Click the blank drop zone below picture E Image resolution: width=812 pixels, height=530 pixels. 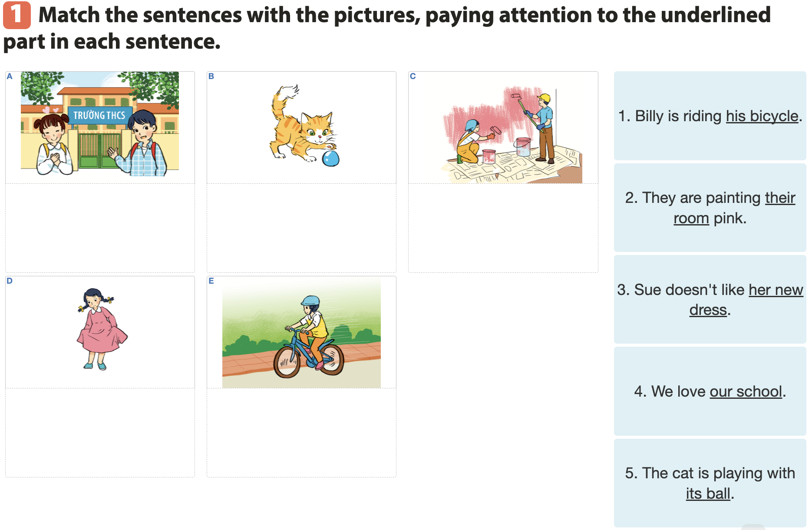click(x=301, y=433)
